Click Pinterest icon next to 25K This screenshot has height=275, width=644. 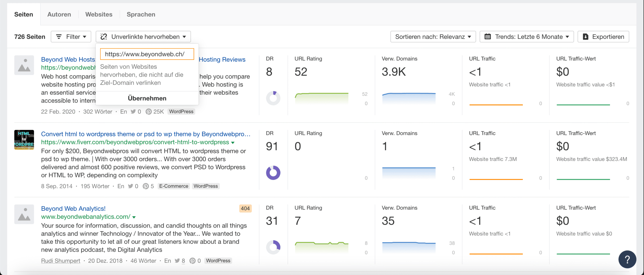[149, 112]
